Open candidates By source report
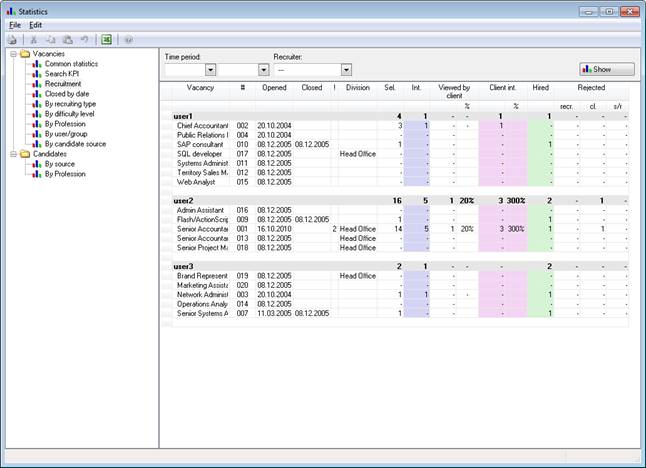 tap(60, 164)
